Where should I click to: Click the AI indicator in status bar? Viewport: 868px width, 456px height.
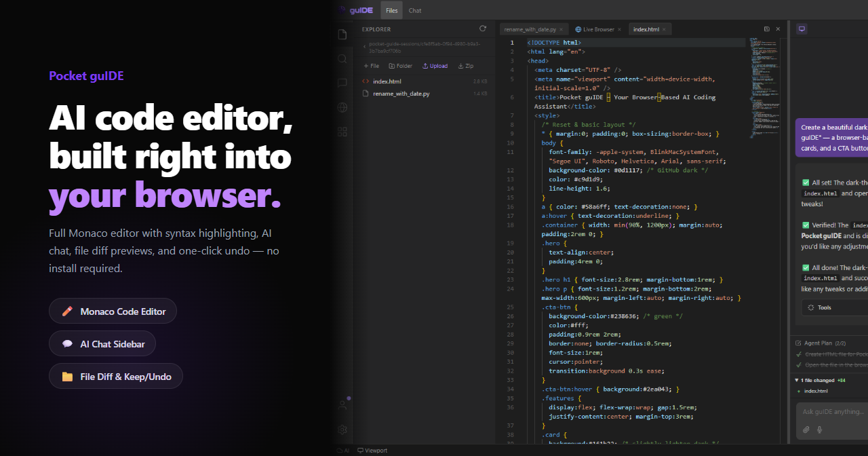pos(343,450)
